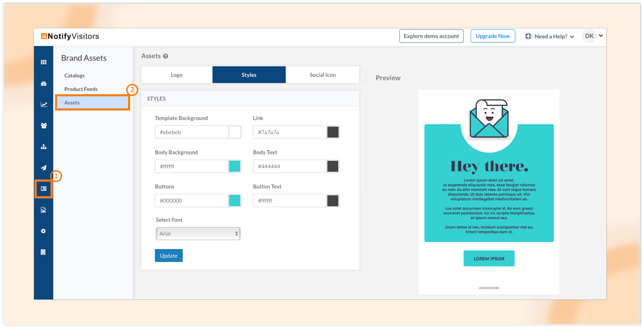
Task: Click the LOREM IPSUM preview button
Action: [489, 258]
